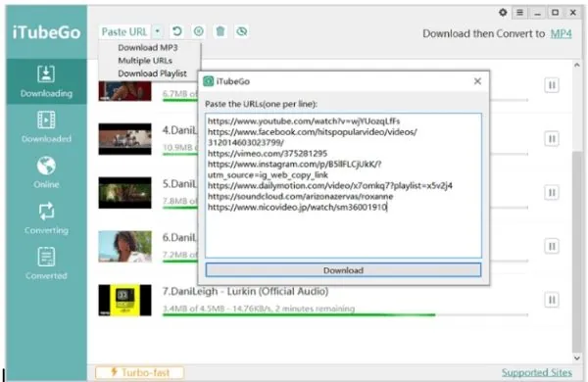588x382 pixels.
Task: Change the MP4 output format link
Action: pyautogui.click(x=561, y=33)
